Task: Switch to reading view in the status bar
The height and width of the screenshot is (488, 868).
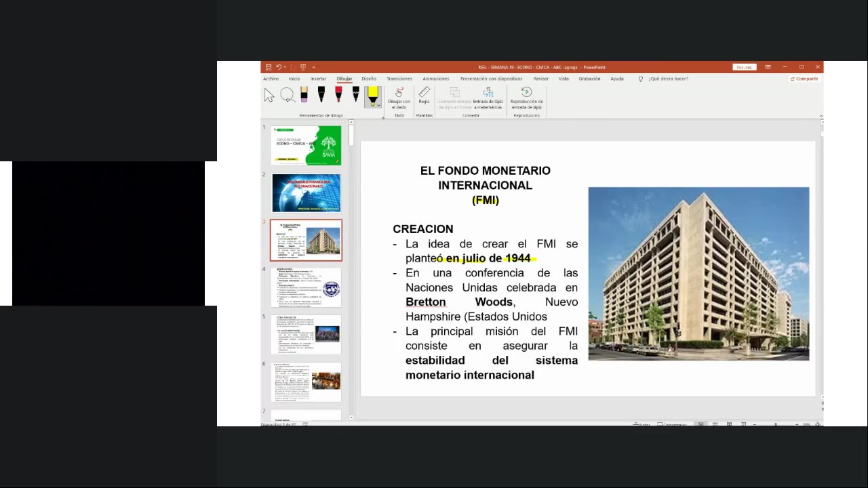Action: pyautogui.click(x=729, y=424)
